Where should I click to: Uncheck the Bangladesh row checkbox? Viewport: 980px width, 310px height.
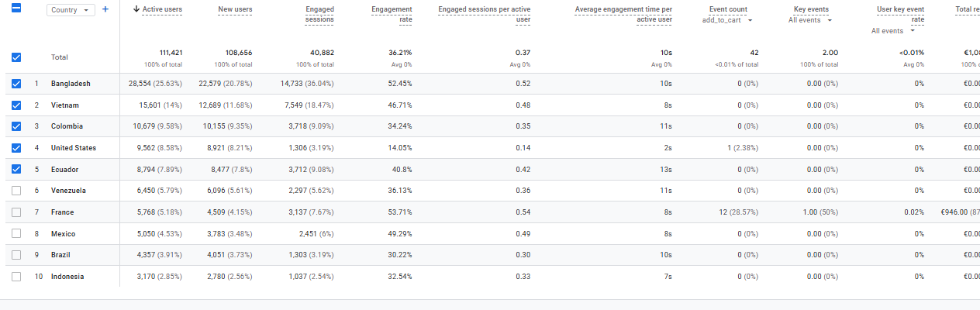click(x=16, y=84)
